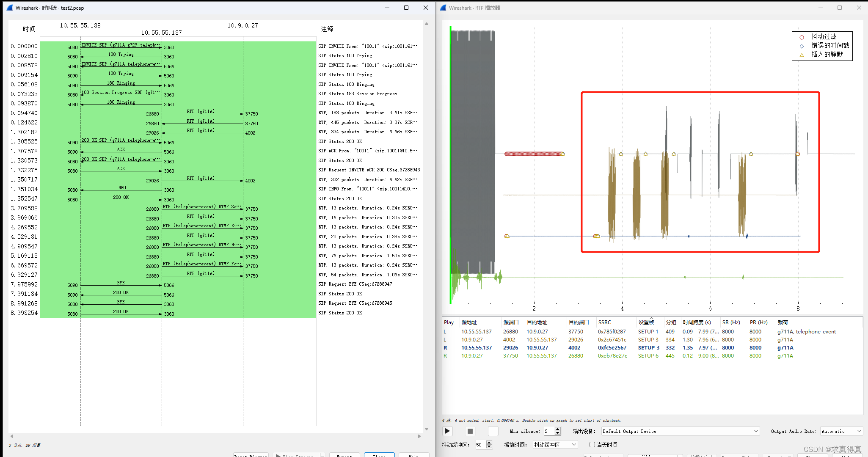This screenshot has height=457, width=868.
Task: Click the 抖动过滤 circle marker in the legend
Action: coord(802,37)
